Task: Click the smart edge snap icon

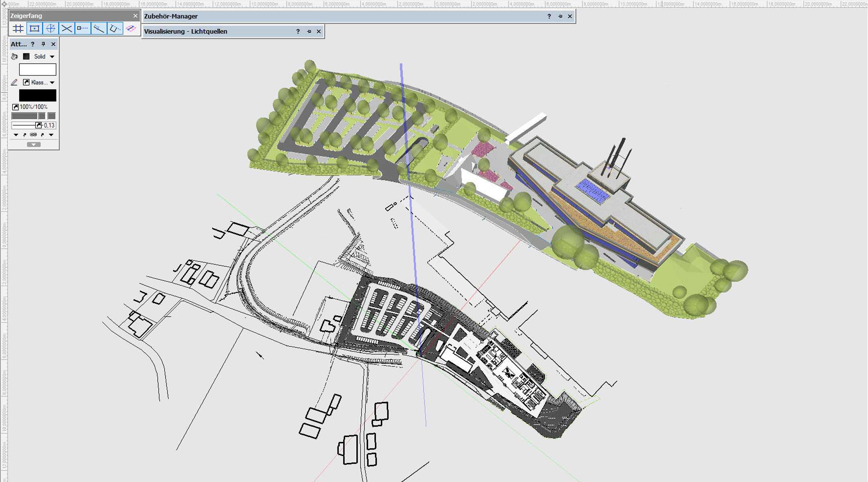Action: [x=115, y=29]
